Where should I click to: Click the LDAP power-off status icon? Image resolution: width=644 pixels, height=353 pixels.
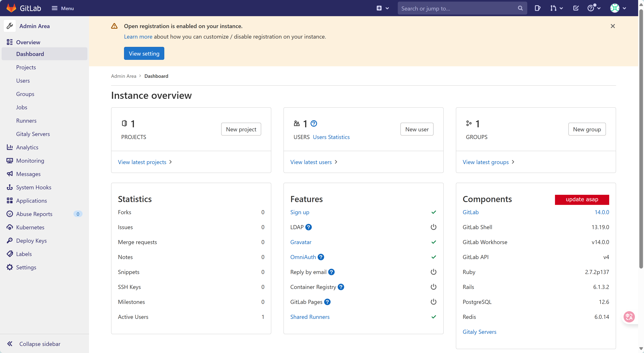click(x=434, y=227)
